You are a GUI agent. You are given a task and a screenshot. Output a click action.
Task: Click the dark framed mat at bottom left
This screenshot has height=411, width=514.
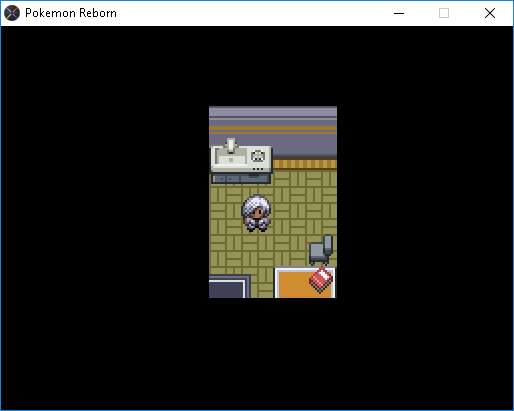tap(230, 286)
